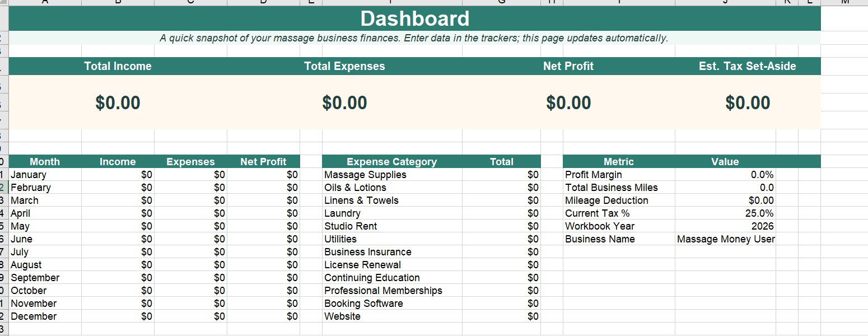
Task: Click the Massage Money User value cell
Action: (x=725, y=239)
